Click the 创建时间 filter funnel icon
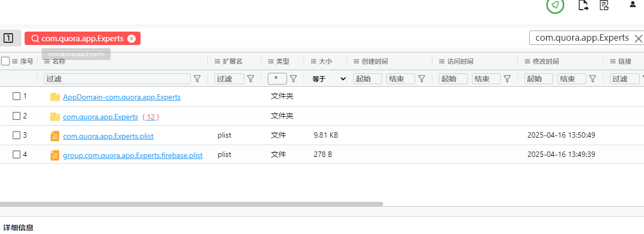Screen dimensions: 644x234 [x=422, y=79]
